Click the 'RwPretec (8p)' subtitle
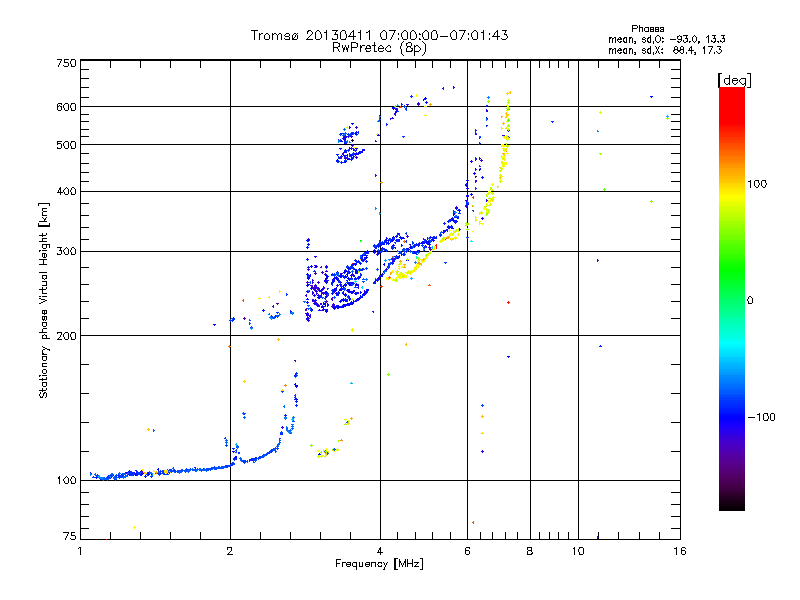Viewport: 800px width, 600px height. (x=379, y=48)
